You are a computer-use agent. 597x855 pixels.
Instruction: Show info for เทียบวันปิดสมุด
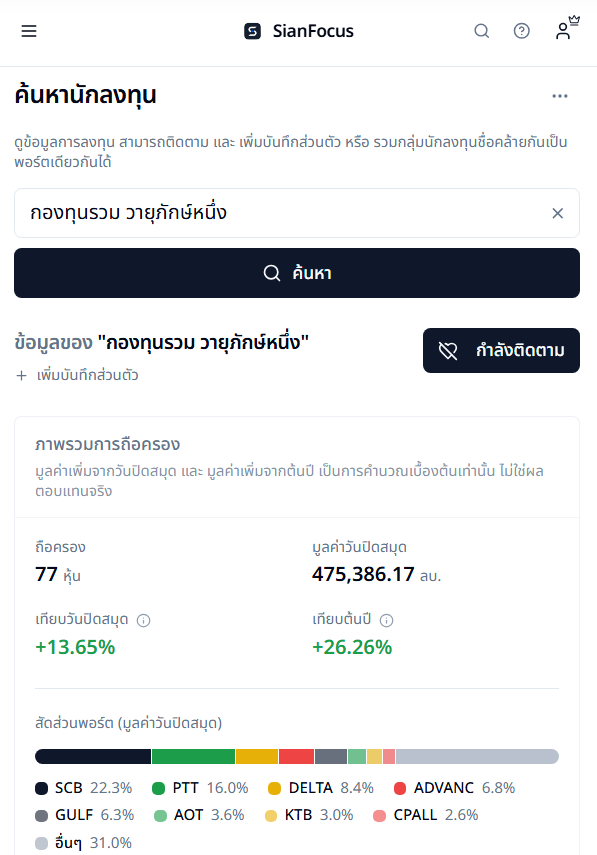tap(143, 621)
